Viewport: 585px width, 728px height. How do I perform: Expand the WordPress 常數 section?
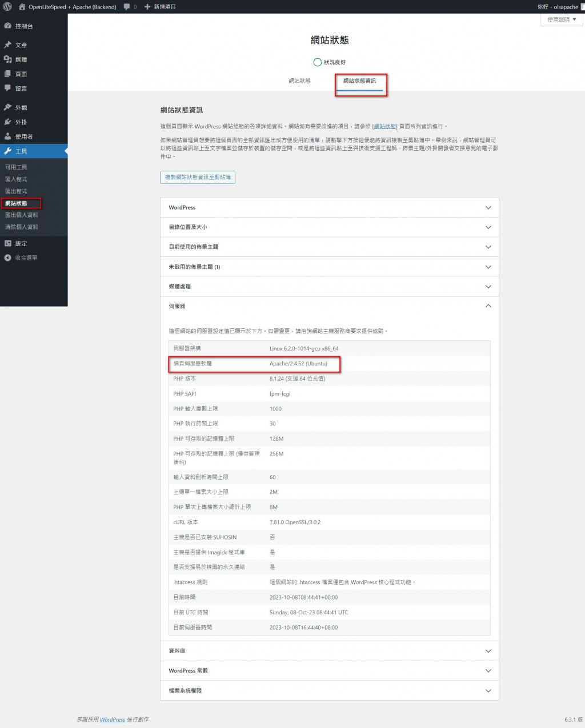pyautogui.click(x=330, y=670)
